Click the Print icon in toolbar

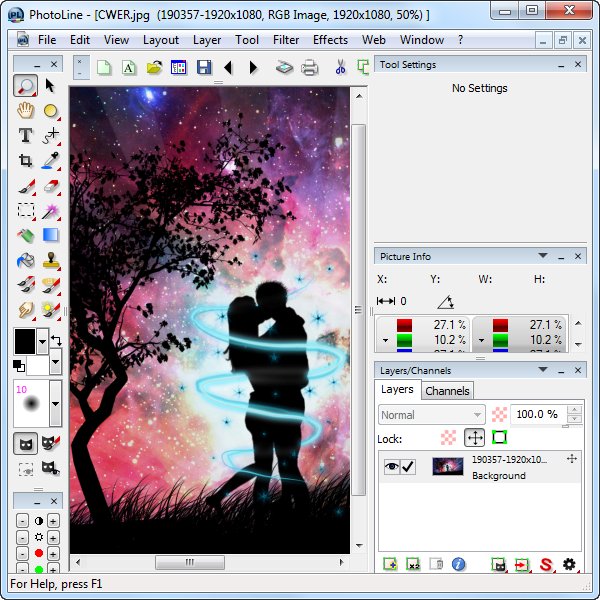(x=309, y=68)
